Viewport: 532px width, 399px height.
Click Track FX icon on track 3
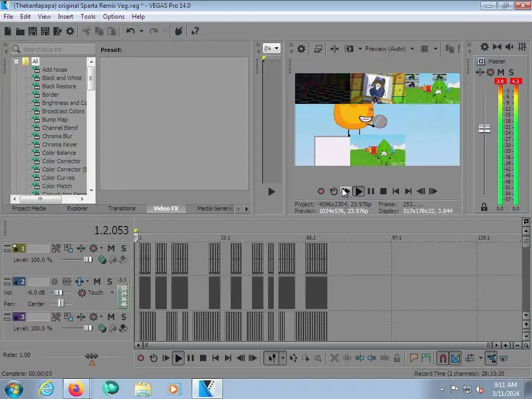click(81, 317)
